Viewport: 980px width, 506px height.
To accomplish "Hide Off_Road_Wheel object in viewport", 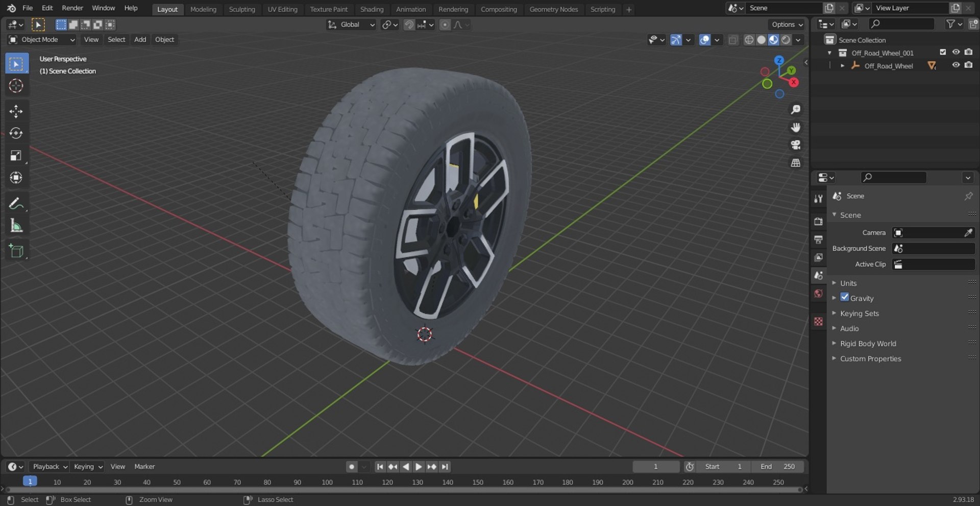I will pyautogui.click(x=956, y=65).
